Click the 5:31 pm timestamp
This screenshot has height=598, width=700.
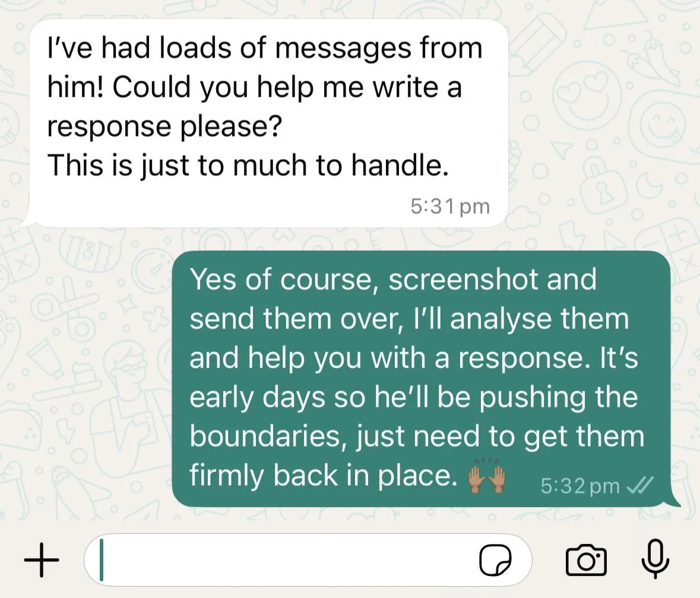(450, 206)
